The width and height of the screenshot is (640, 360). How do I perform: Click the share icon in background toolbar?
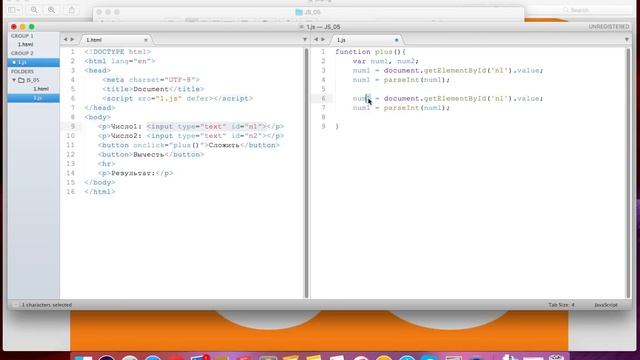(72, 10)
